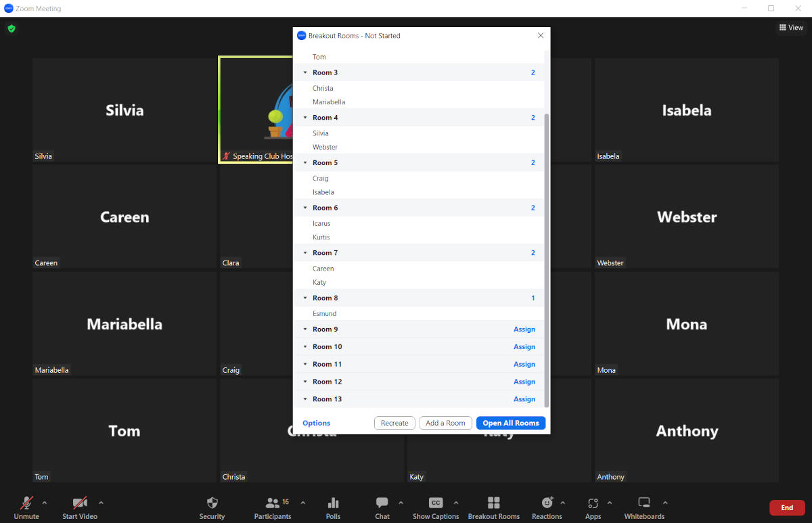Open arrow menu next to Apps

click(610, 503)
